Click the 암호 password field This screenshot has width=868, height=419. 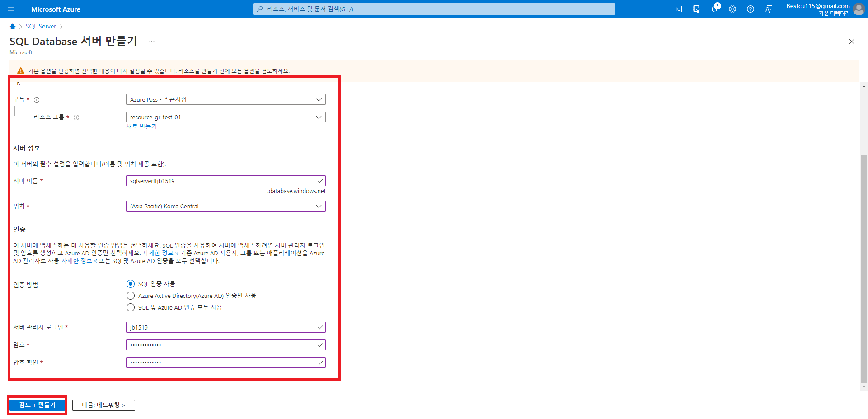coord(226,345)
